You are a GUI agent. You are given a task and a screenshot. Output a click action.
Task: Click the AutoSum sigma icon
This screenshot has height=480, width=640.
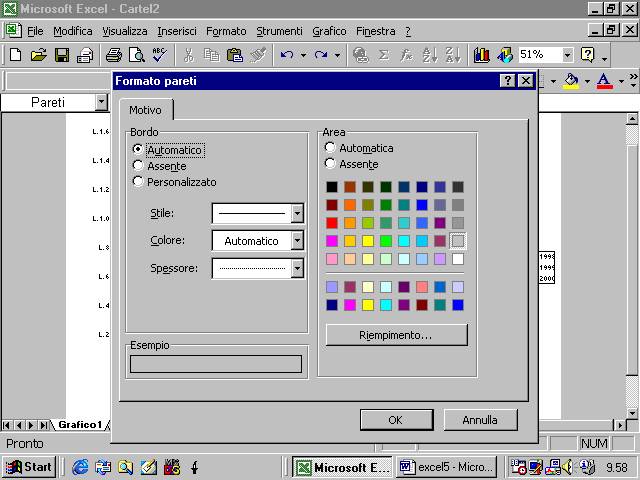383,55
